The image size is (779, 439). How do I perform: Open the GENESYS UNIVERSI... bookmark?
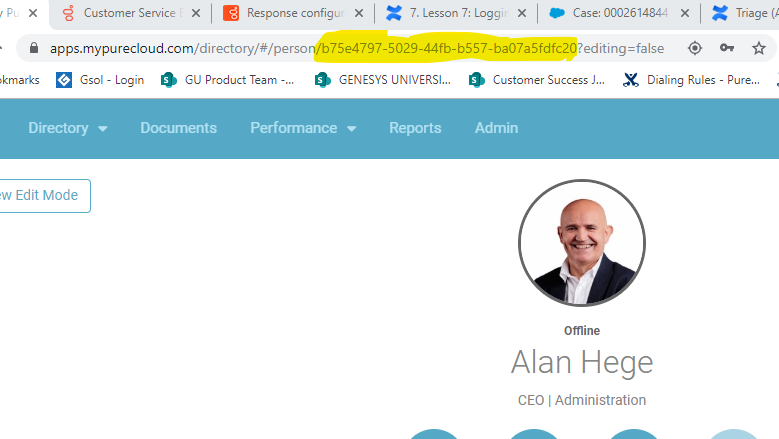[383, 80]
